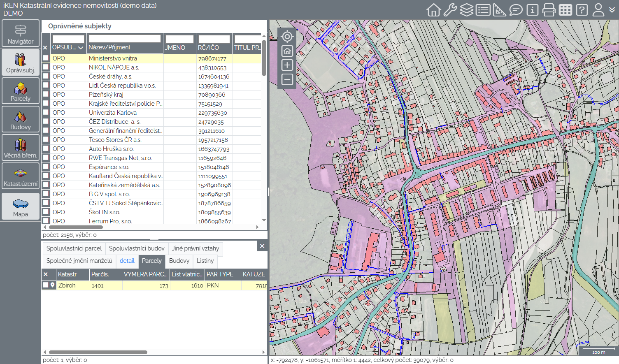Click the Název/Příjmení filter input field
Screen dimensions: 619x364
125,39
